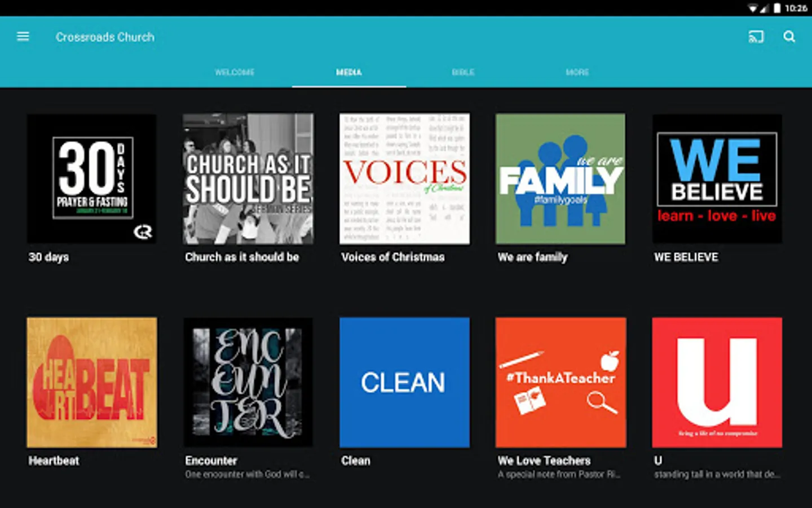Select the Media tab
812x508 pixels.
pyautogui.click(x=349, y=72)
